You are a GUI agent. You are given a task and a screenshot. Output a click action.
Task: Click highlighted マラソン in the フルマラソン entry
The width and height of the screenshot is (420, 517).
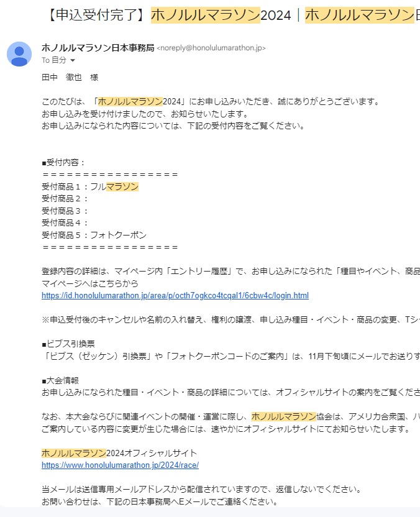[x=122, y=186]
